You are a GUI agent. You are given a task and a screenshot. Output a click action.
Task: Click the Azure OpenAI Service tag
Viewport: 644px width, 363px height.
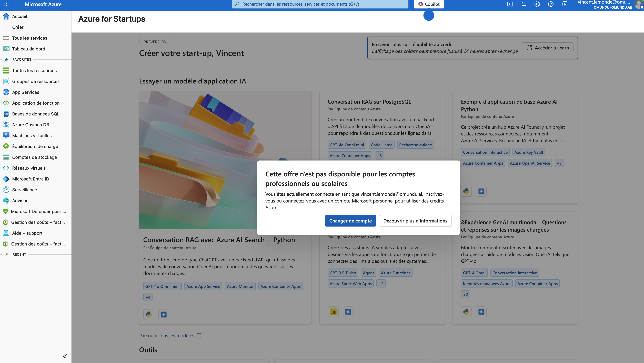pos(530,163)
